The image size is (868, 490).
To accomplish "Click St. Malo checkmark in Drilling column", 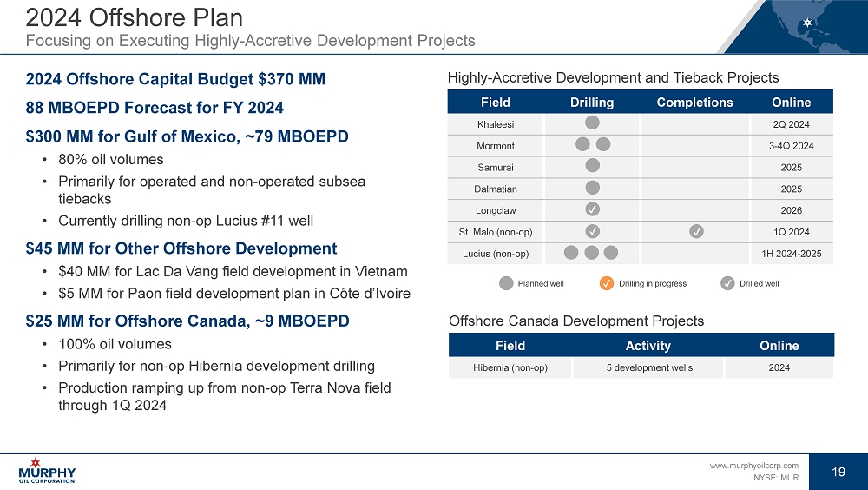I will 592,231.
